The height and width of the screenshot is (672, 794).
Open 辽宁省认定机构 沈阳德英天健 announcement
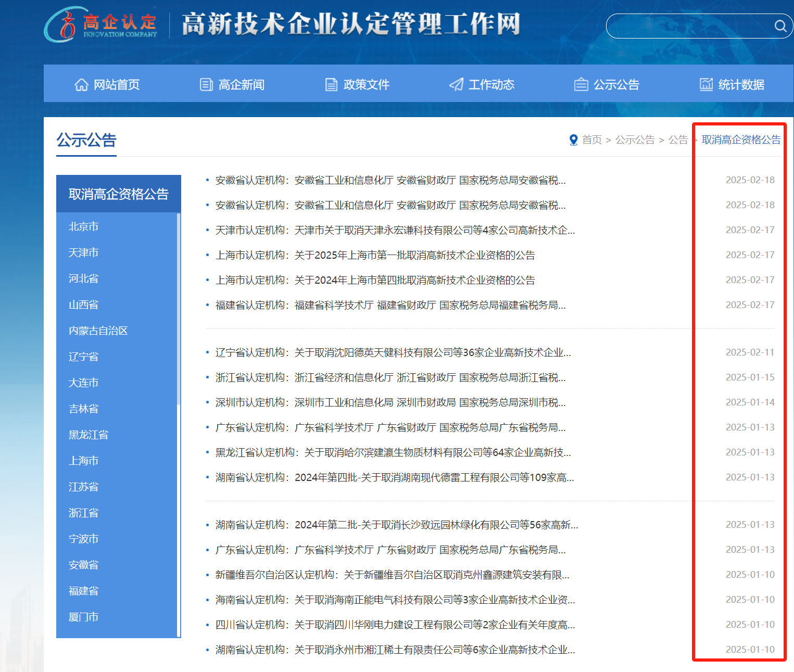(393, 352)
